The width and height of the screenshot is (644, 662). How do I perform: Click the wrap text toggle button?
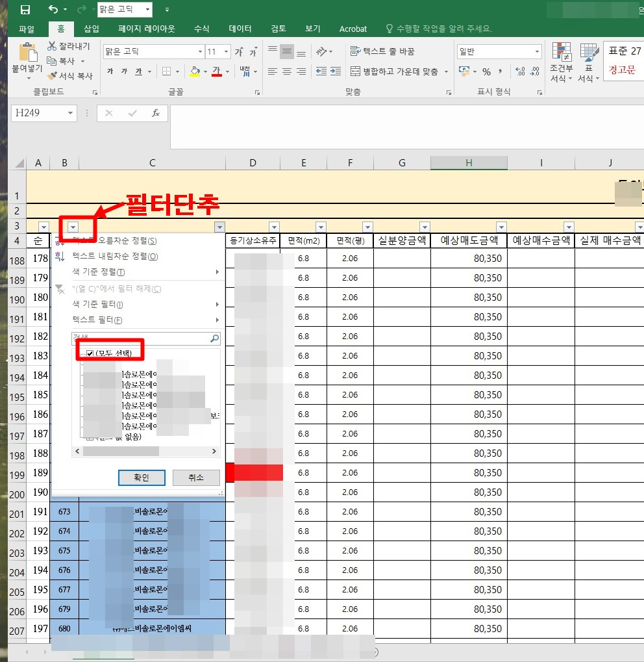pyautogui.click(x=382, y=51)
